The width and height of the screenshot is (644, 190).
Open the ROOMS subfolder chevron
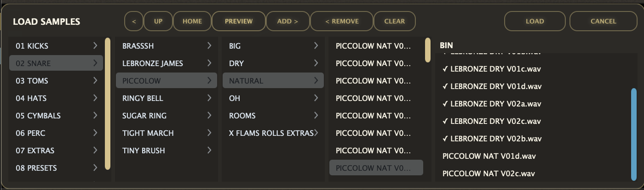pos(316,116)
